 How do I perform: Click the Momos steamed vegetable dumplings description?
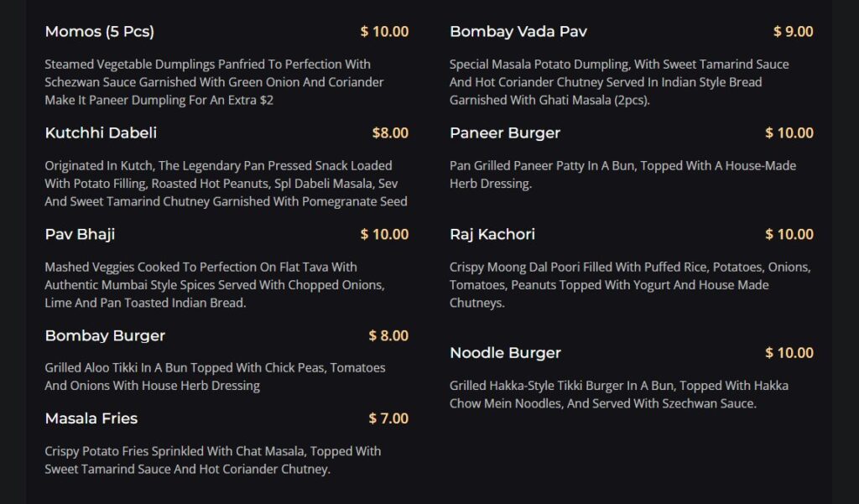coord(214,82)
